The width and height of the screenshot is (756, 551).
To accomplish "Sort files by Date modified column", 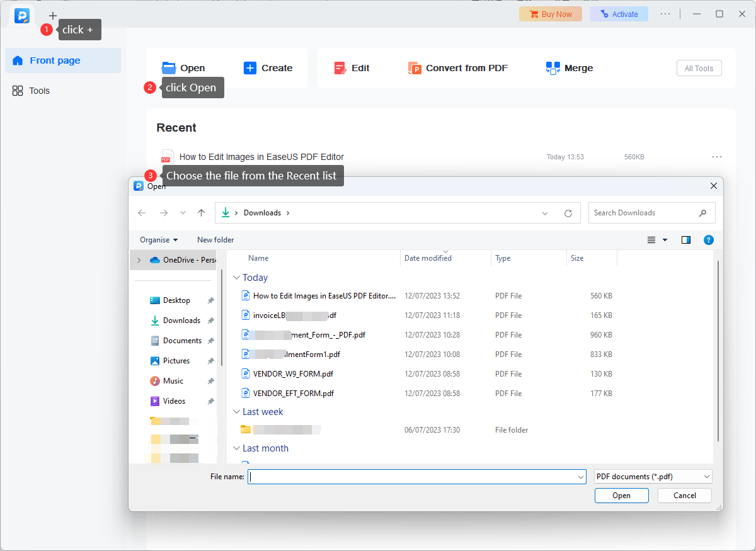I will point(428,258).
